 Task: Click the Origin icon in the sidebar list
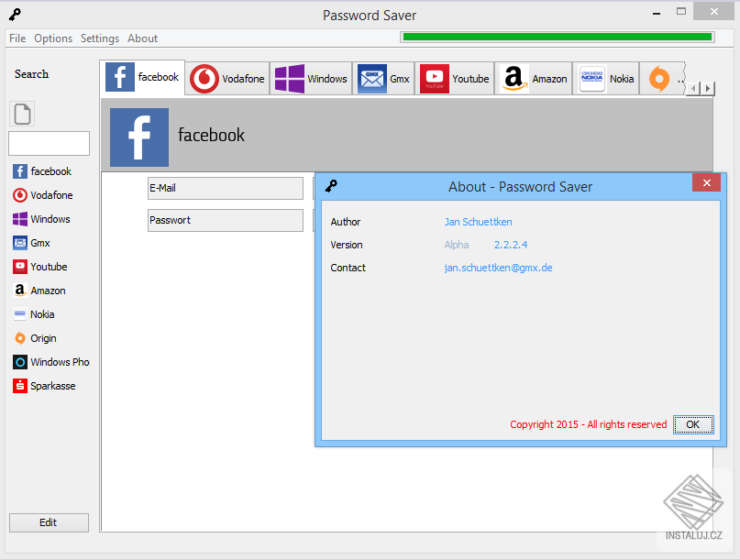coord(20,338)
